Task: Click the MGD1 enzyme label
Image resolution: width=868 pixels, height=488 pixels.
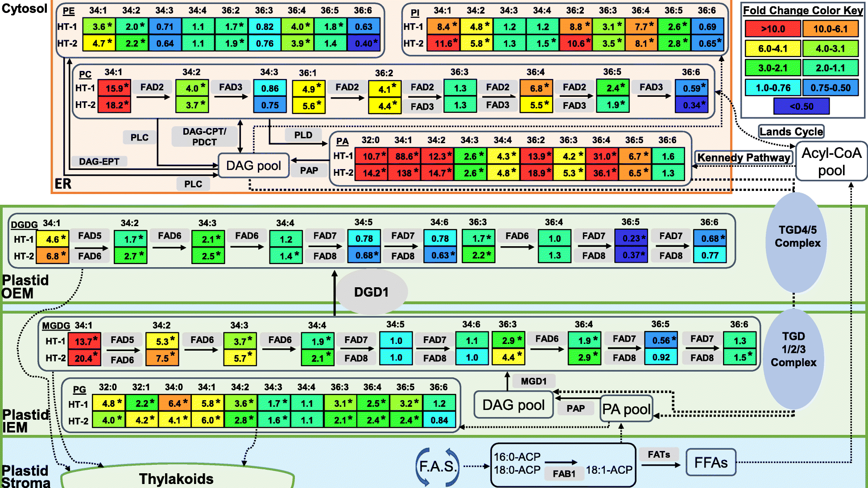Action: pos(533,381)
